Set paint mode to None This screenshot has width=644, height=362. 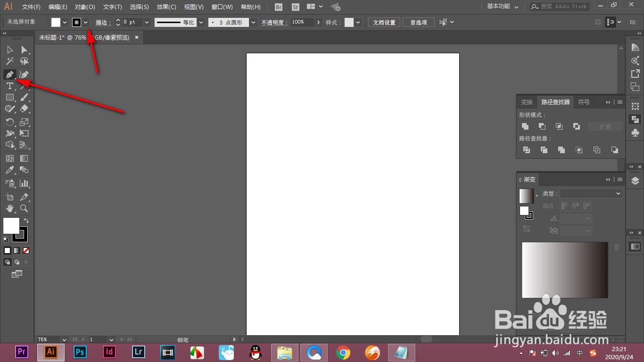click(26, 251)
